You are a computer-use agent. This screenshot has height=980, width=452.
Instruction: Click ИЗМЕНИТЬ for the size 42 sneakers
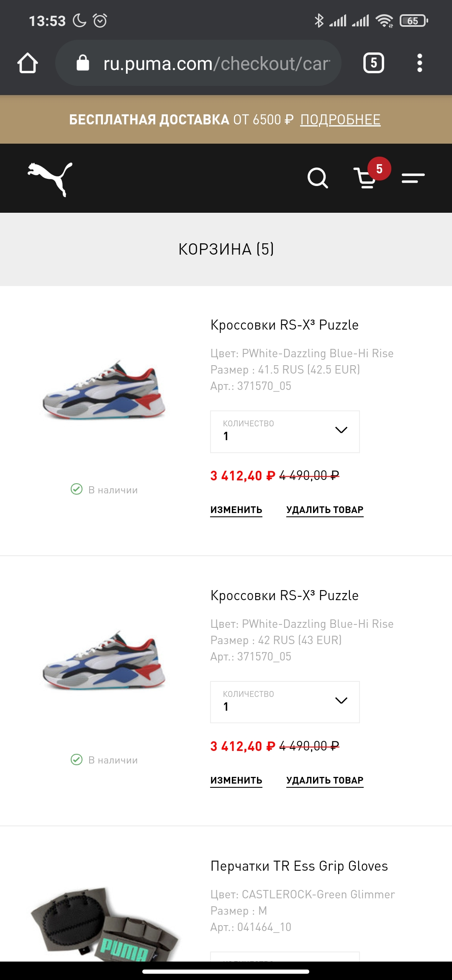(236, 781)
